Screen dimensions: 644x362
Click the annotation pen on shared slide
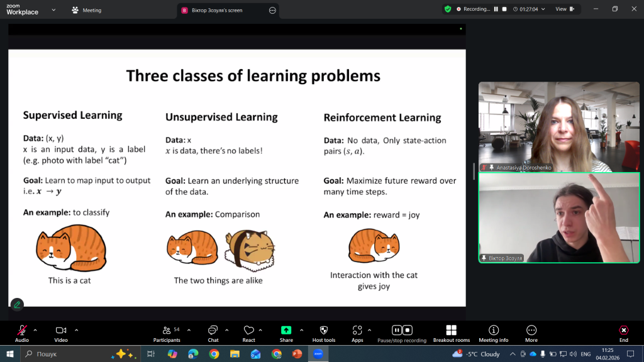[17, 304]
